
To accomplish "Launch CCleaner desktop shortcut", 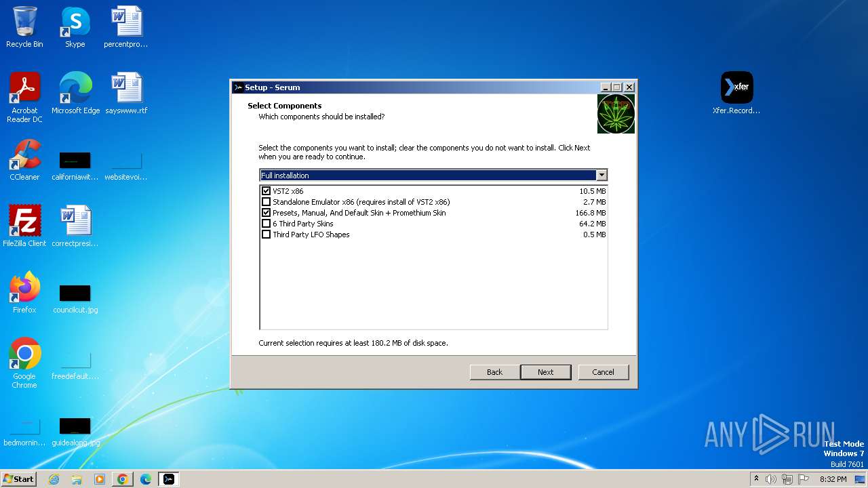I will pyautogui.click(x=24, y=160).
